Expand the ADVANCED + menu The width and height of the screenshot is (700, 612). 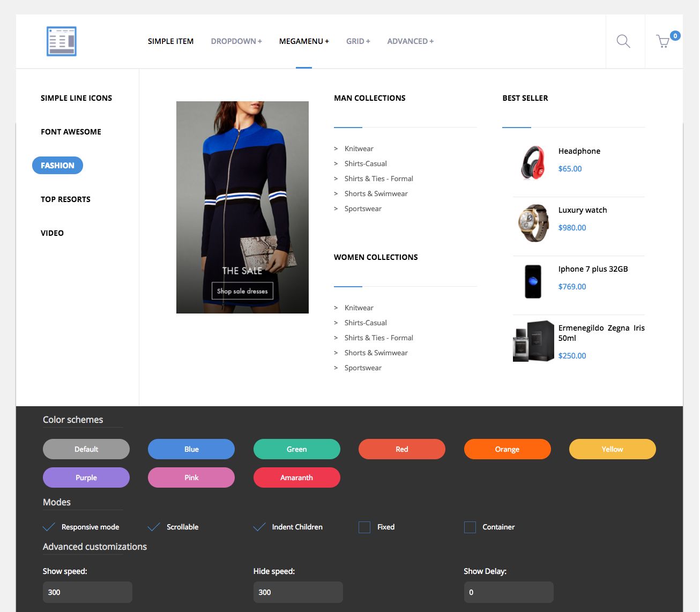point(411,41)
